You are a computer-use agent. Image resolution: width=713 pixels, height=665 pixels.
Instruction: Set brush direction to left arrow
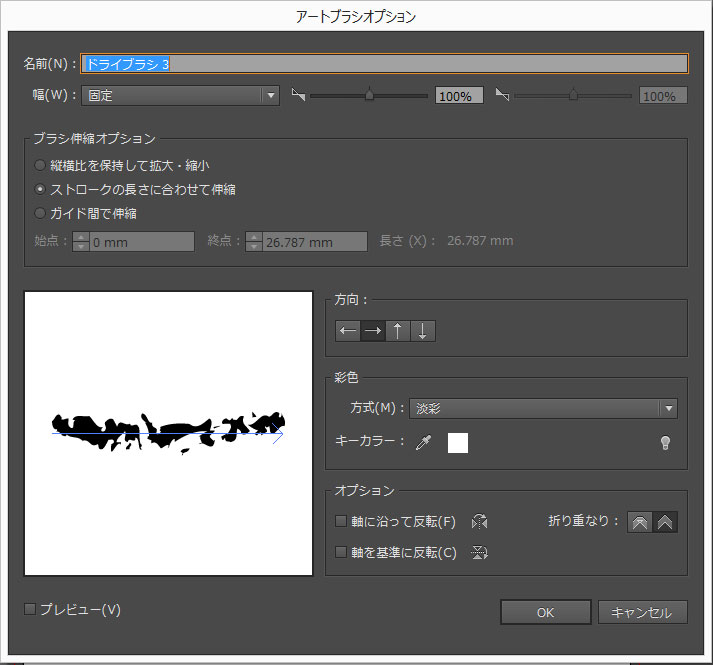tap(348, 331)
